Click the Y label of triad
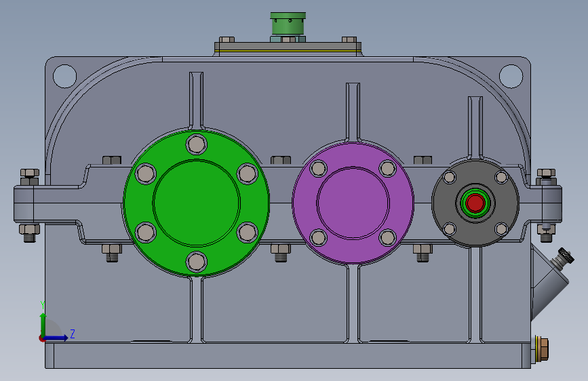 [x=43, y=305]
